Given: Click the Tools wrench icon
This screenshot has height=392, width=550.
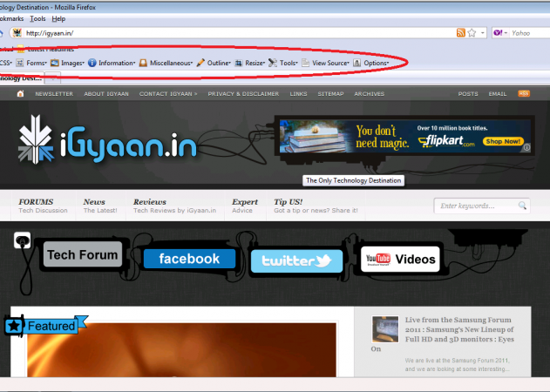Looking at the screenshot, I should (x=273, y=63).
